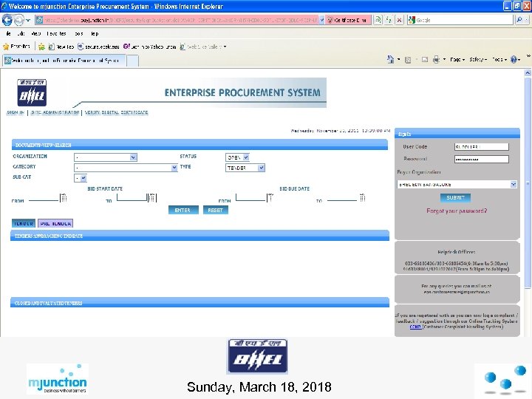Image resolution: width=532 pixels, height=399 pixels.
Task: Start the Google search with the magnifier icon
Action: pos(519,20)
